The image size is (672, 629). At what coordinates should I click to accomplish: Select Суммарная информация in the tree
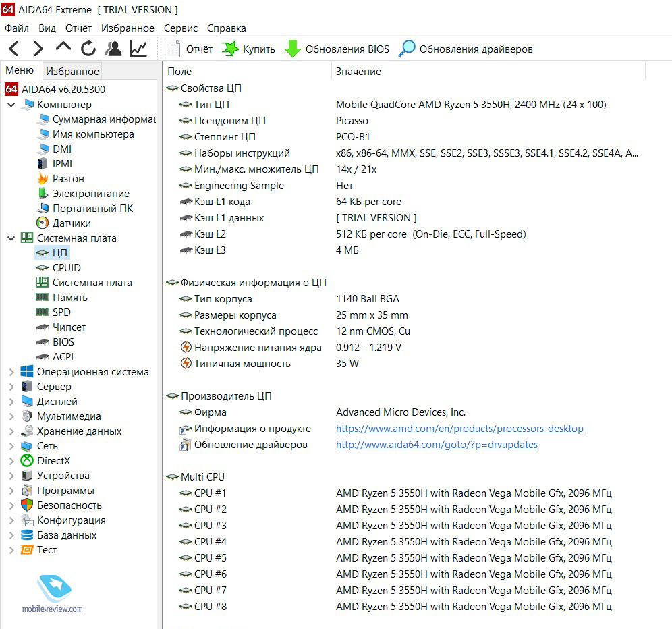(x=96, y=119)
